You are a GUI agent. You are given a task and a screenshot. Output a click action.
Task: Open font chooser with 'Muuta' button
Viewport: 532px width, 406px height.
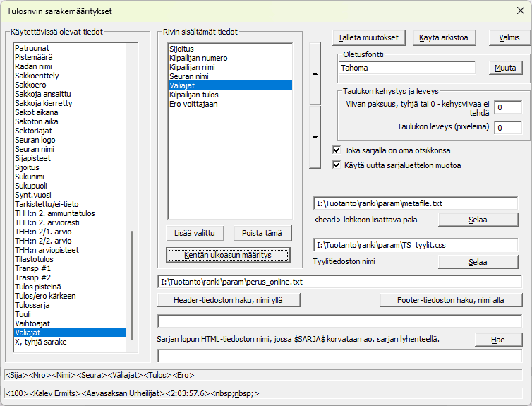[506, 68]
